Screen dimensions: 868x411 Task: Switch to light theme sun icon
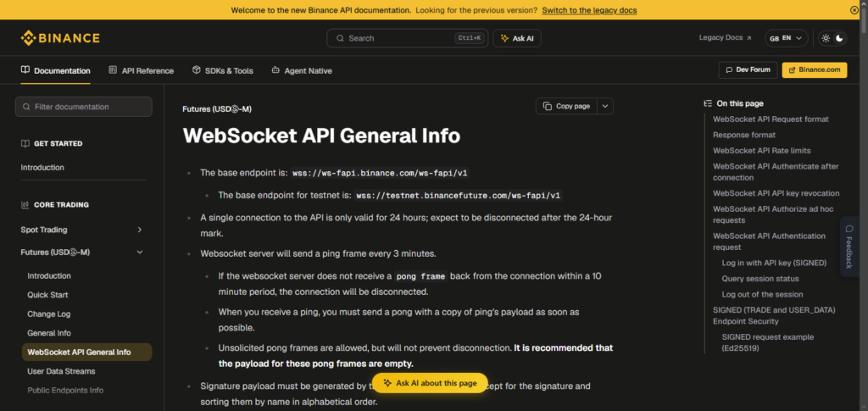click(x=826, y=38)
